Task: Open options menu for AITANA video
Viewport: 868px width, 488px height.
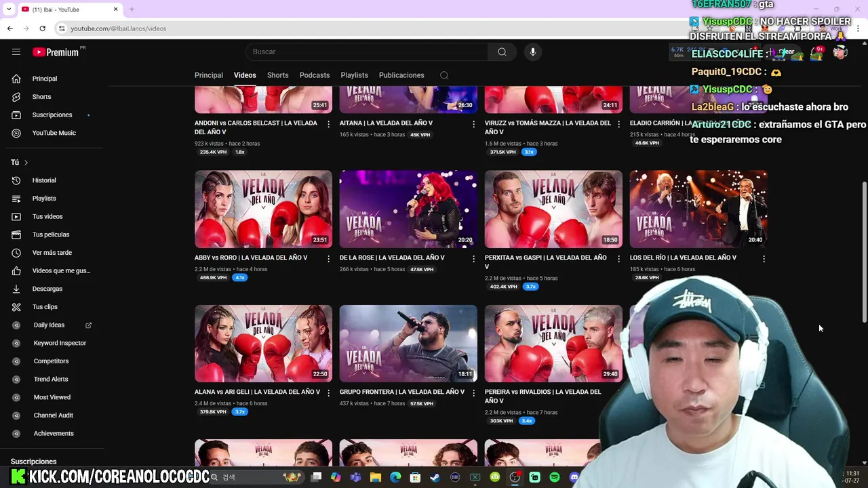Action: tap(473, 124)
